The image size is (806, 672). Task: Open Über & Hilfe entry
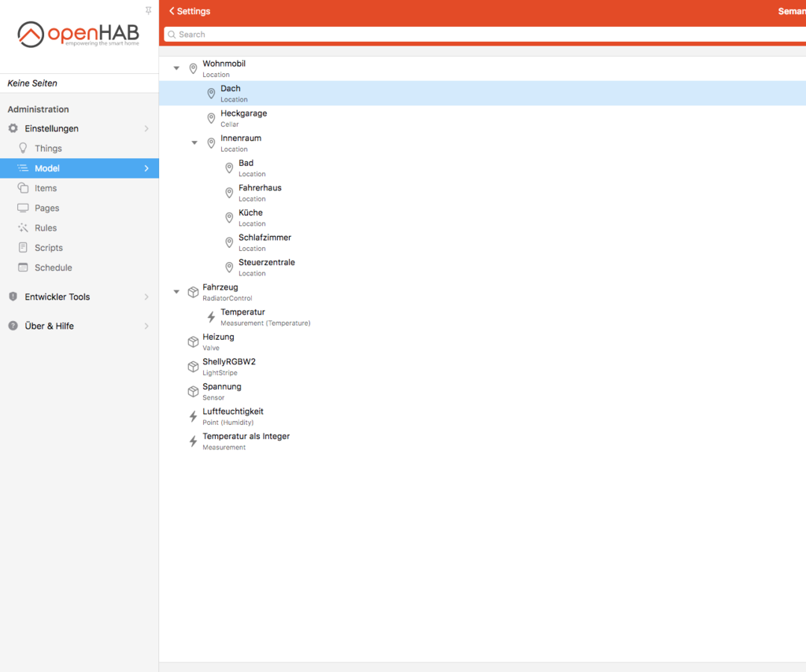pos(79,327)
